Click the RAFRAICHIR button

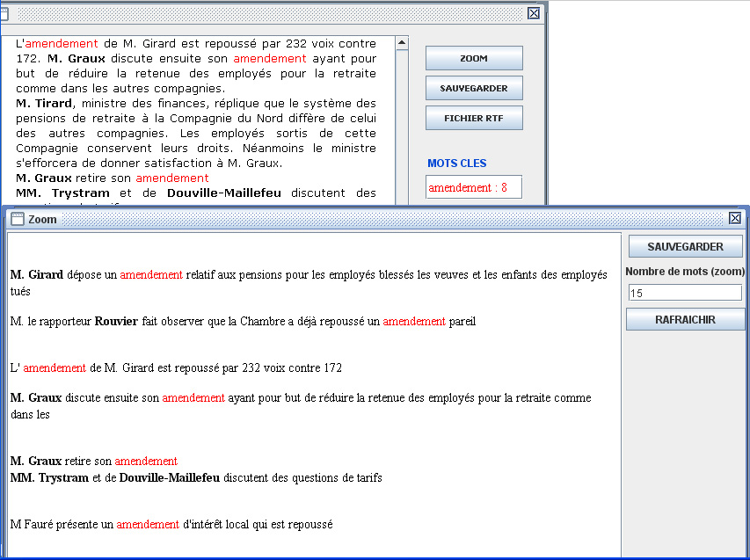click(x=685, y=320)
